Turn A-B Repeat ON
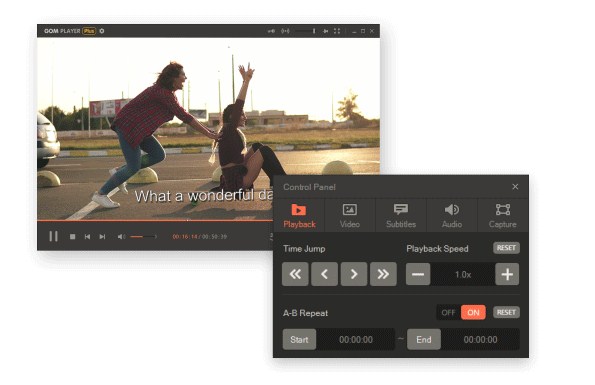595x385 pixels. pyautogui.click(x=473, y=313)
